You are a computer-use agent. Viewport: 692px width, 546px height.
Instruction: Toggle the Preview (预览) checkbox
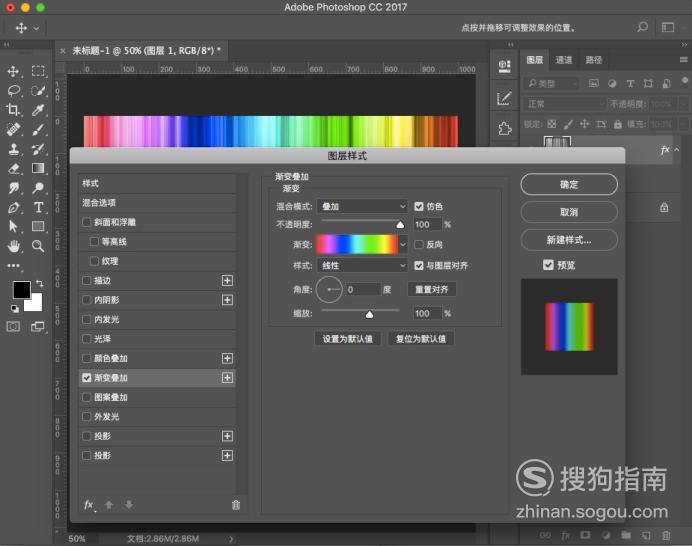coord(548,265)
